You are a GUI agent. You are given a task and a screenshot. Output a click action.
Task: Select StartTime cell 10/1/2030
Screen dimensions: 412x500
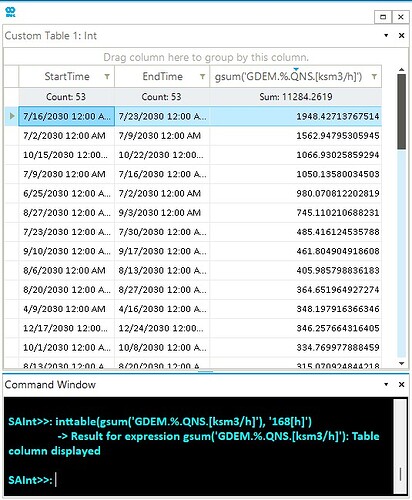tap(67, 348)
